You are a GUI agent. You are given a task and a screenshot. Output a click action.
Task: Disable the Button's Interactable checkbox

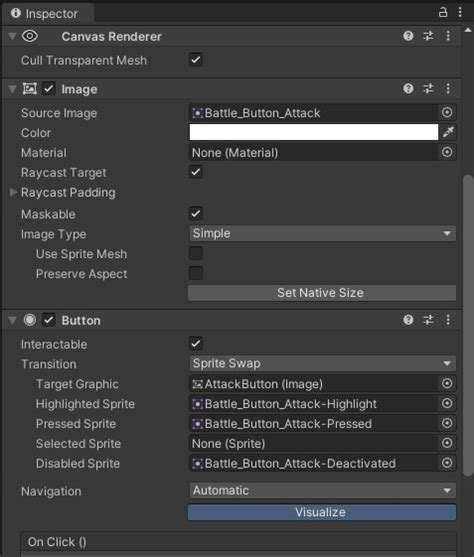196,344
